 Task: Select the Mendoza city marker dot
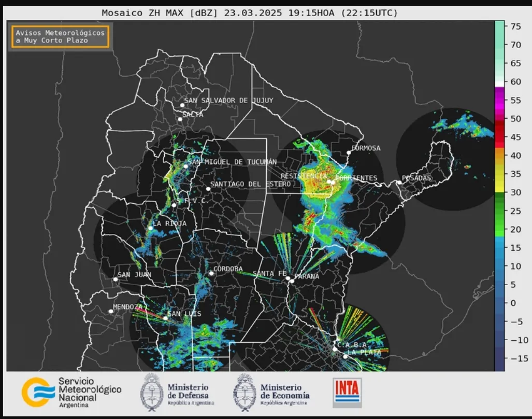(x=111, y=312)
